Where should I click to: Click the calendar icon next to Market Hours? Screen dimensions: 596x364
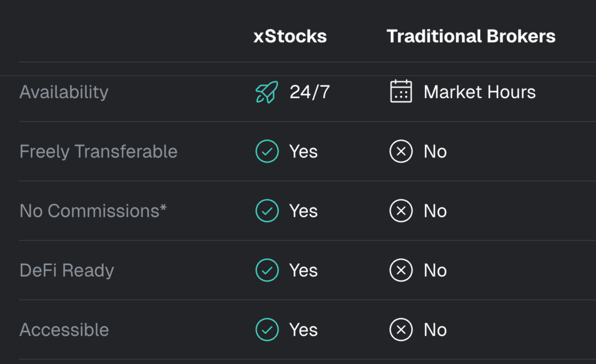[401, 92]
